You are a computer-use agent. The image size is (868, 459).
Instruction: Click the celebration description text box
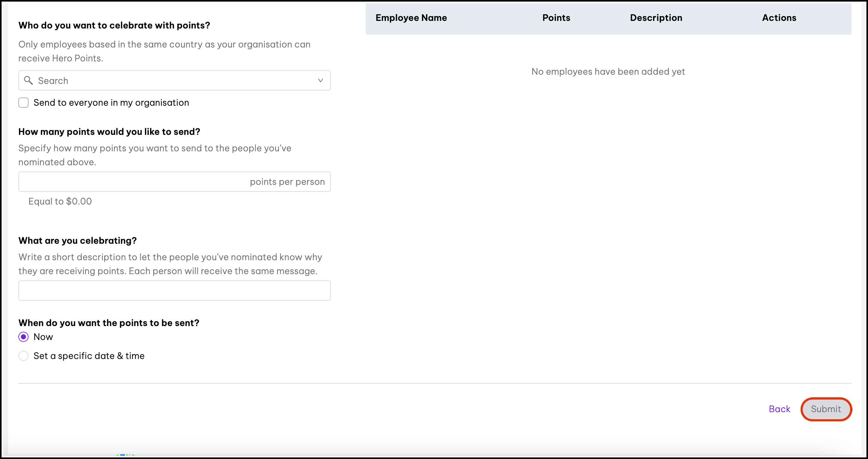coord(174,291)
